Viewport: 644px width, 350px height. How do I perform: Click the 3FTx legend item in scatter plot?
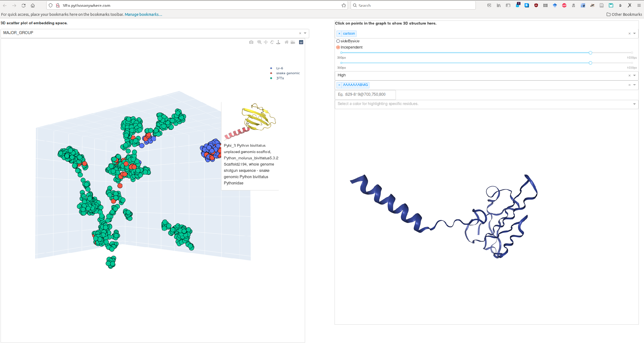pyautogui.click(x=279, y=78)
